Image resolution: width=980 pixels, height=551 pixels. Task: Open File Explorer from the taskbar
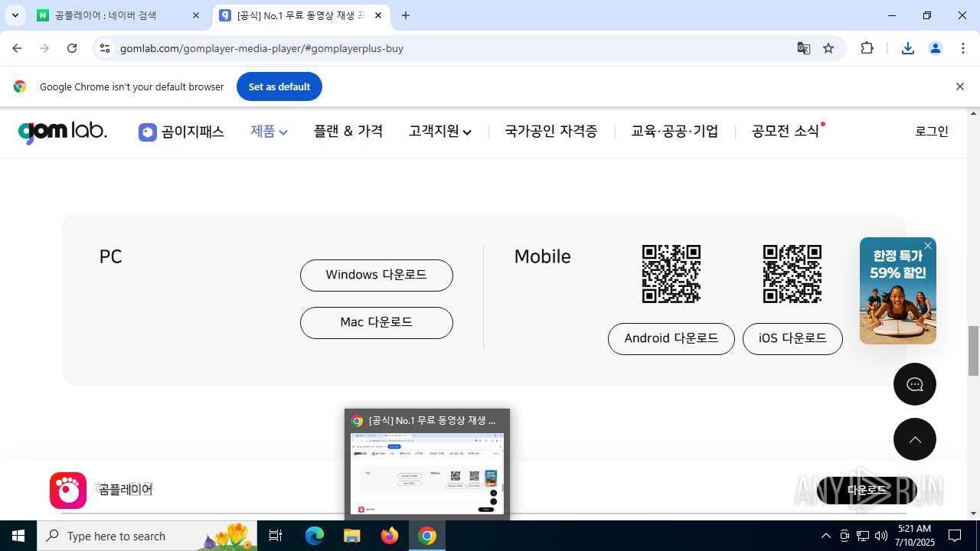click(352, 536)
